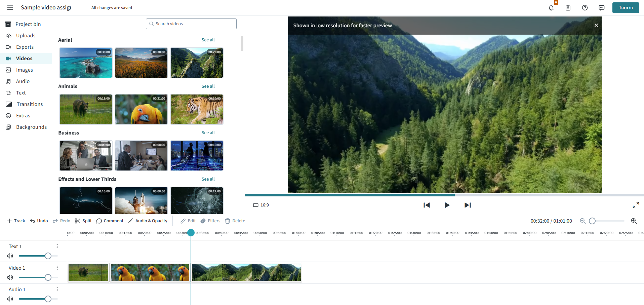
Task: Play the video preview
Action: [447, 205]
